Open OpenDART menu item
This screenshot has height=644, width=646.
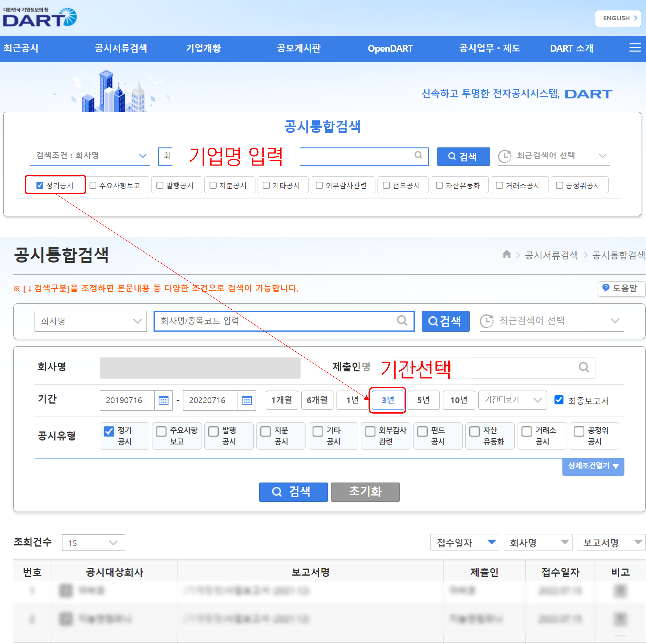pos(390,48)
